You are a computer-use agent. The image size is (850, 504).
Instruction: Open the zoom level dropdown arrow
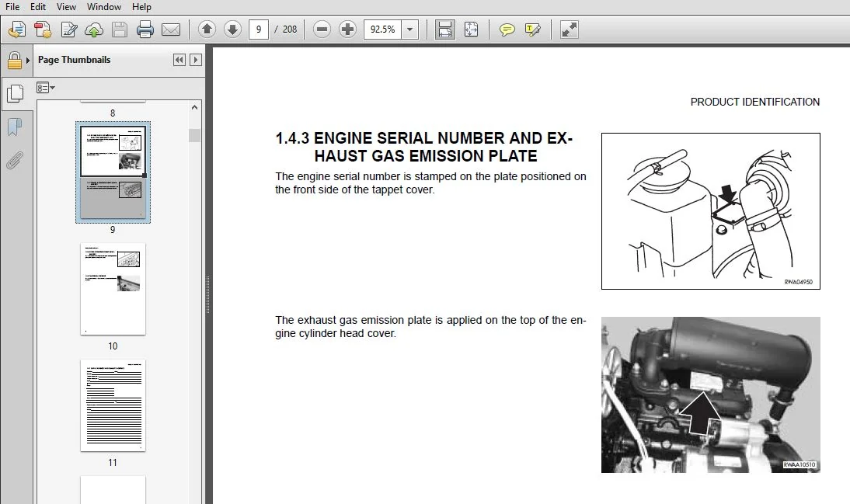[410, 30]
